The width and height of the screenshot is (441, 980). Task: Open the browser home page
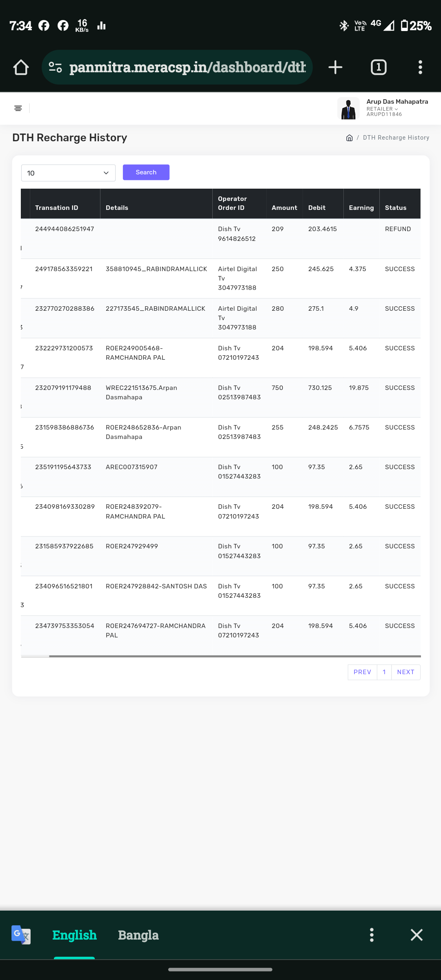coord(21,67)
